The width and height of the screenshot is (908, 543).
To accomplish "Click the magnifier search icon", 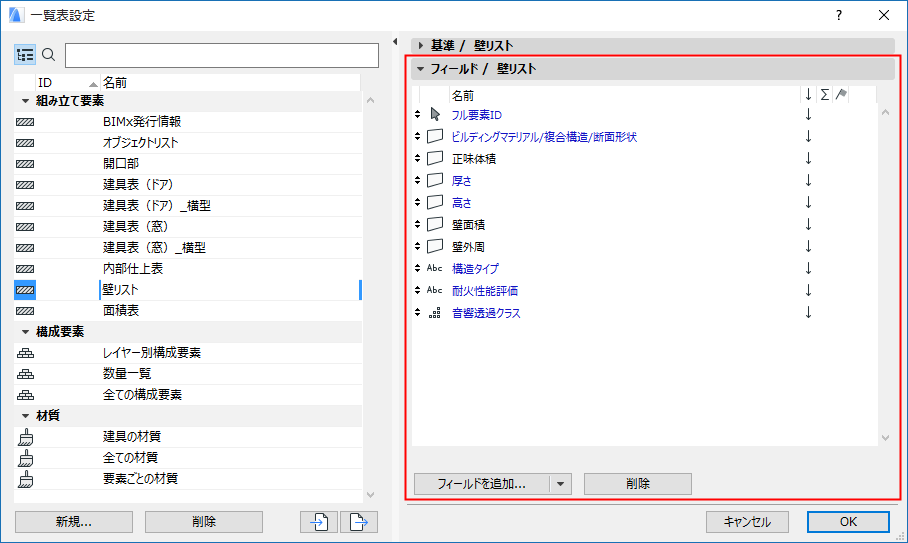I will tap(49, 55).
